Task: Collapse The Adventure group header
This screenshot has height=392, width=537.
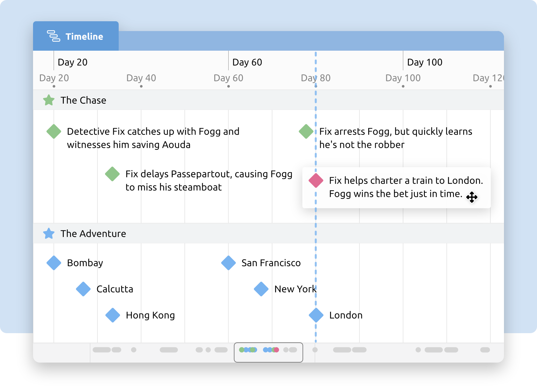Action: click(93, 233)
